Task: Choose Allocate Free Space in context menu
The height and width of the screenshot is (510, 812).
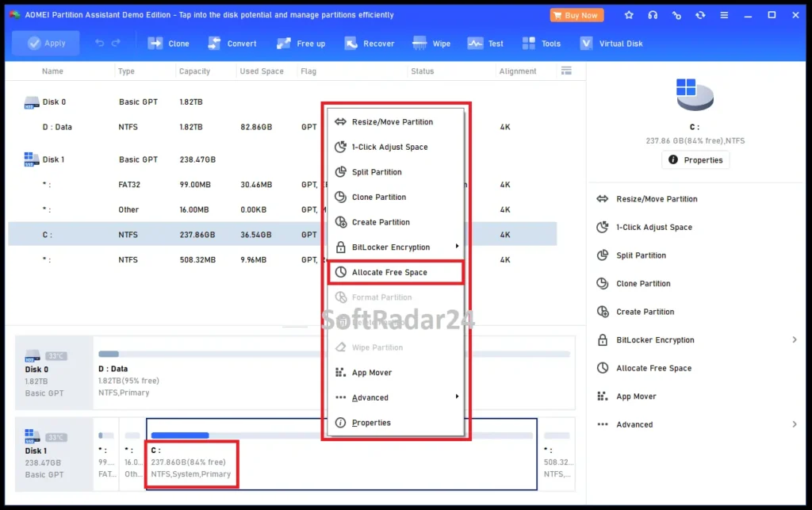Action: pyautogui.click(x=396, y=272)
